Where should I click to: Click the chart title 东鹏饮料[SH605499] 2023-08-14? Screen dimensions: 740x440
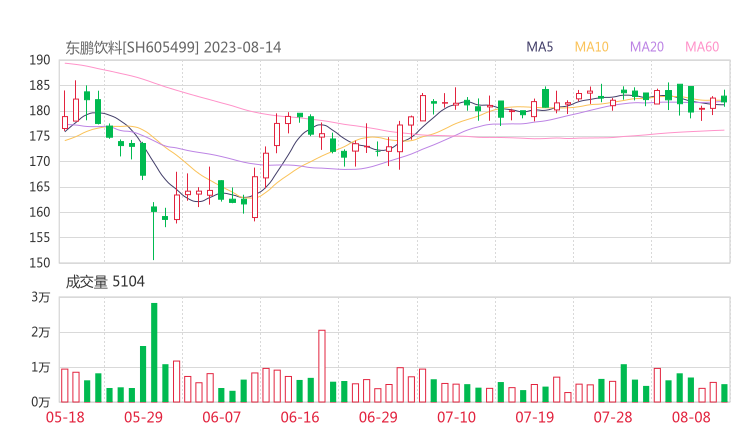[173, 48]
